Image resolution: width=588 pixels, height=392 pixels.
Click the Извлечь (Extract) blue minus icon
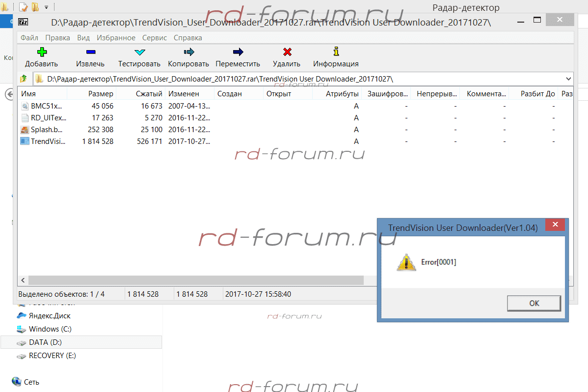[x=91, y=52]
